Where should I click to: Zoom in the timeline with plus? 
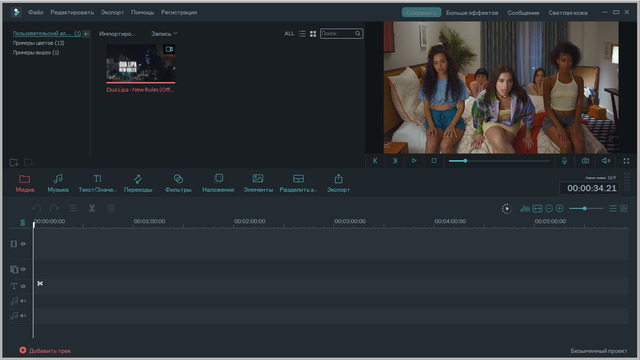560,209
